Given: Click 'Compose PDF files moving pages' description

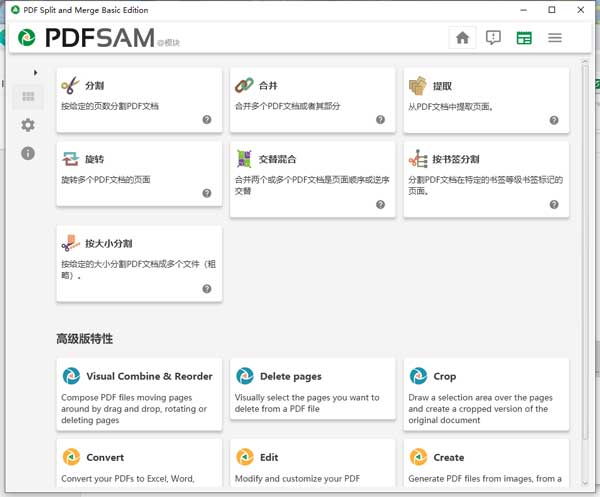Looking at the screenshot, I should (x=134, y=409).
